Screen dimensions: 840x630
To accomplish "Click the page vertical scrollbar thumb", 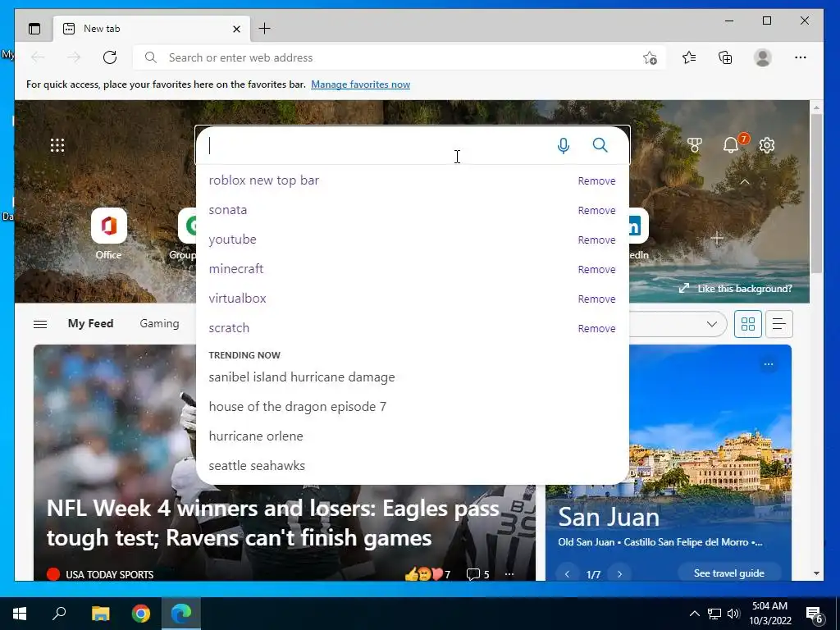I will [816, 194].
